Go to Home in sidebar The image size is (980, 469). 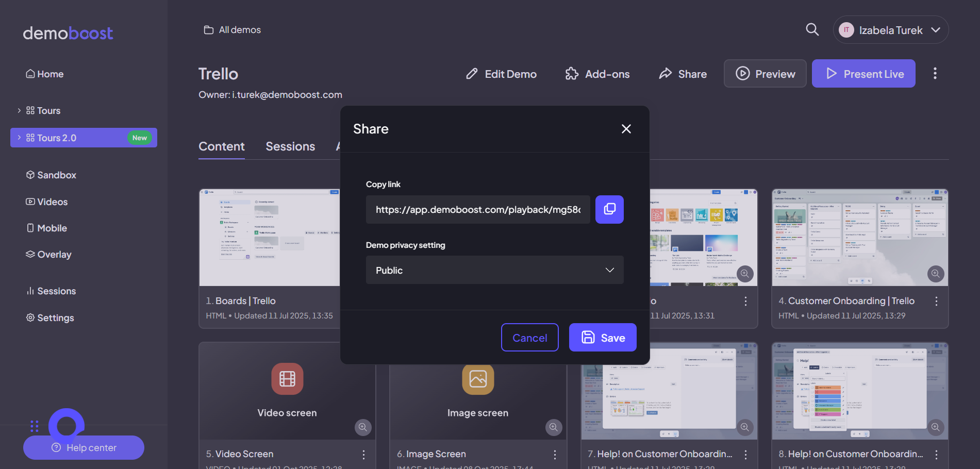pyautogui.click(x=45, y=74)
